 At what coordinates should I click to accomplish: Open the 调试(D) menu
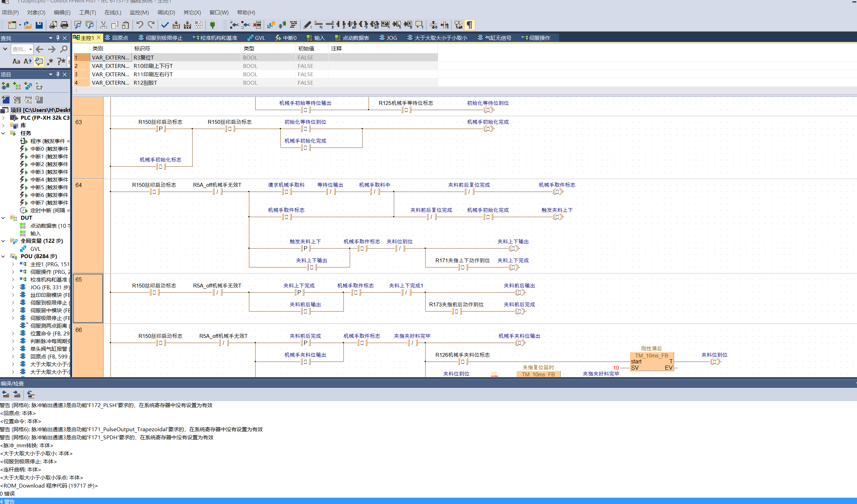(166, 13)
